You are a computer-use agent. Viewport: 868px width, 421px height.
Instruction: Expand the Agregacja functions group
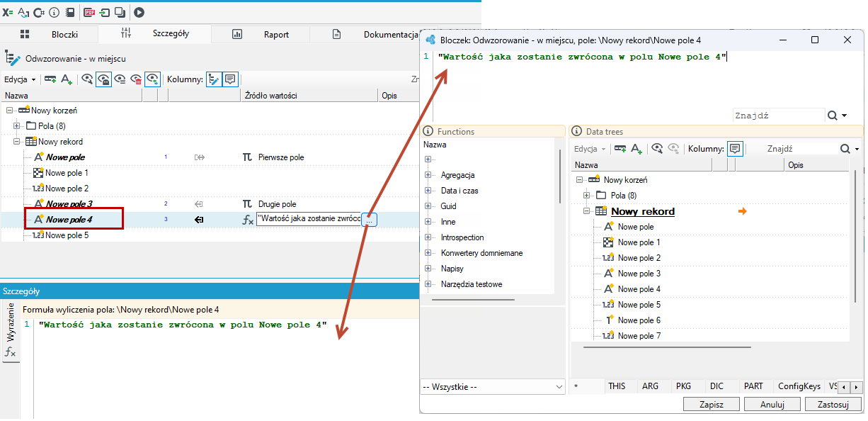(x=428, y=175)
